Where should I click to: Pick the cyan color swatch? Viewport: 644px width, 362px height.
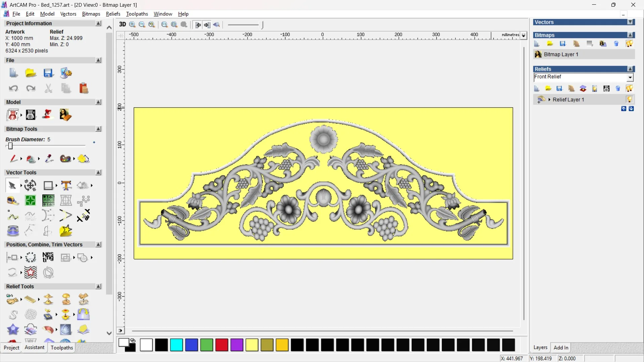[x=176, y=345]
